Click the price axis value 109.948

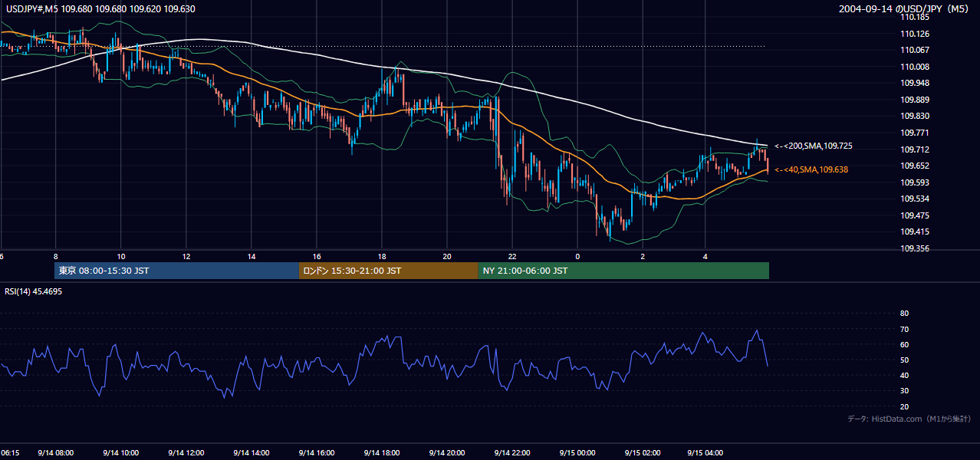point(915,83)
